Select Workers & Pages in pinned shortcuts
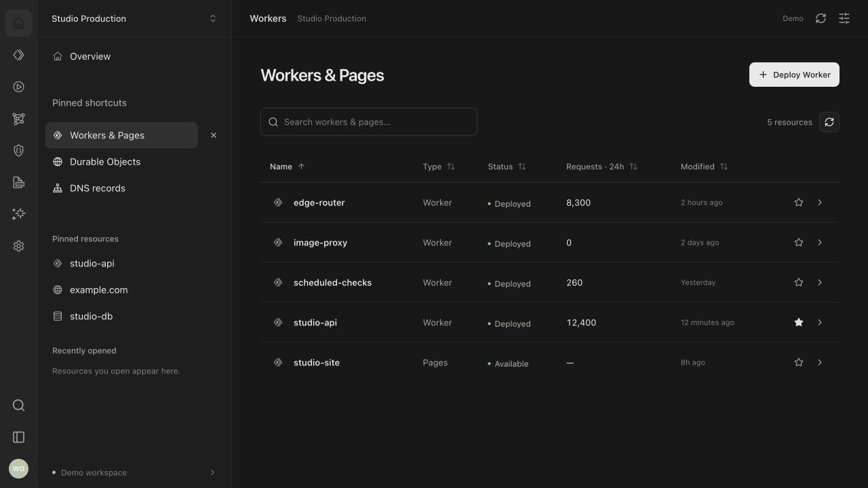Viewport: 868px width, 488px height. (x=122, y=136)
